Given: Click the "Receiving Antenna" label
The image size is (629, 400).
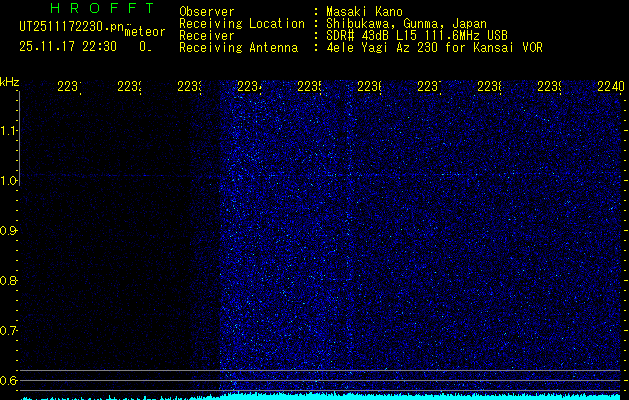Looking at the screenshot, I should 239,48.
